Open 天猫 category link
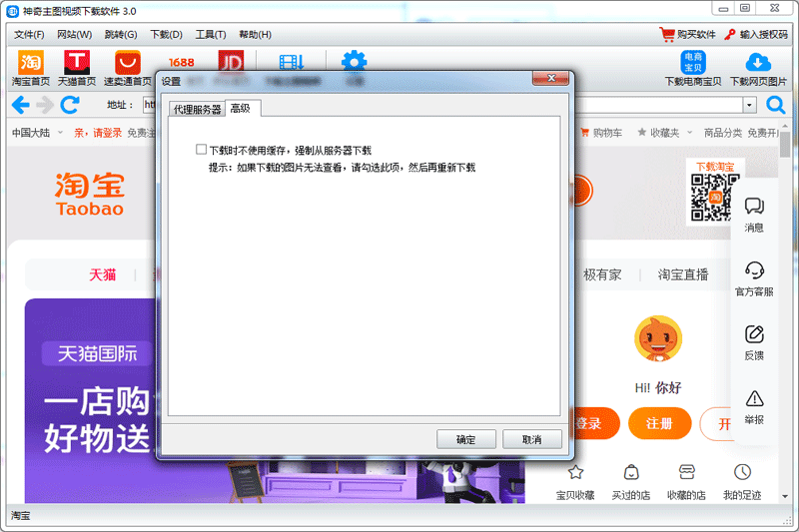The width and height of the screenshot is (799, 532). click(x=103, y=274)
